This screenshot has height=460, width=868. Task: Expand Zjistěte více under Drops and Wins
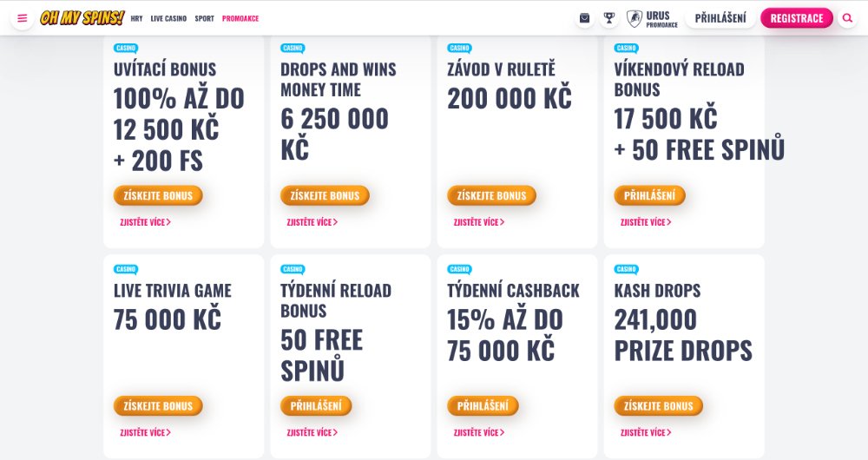click(x=312, y=222)
